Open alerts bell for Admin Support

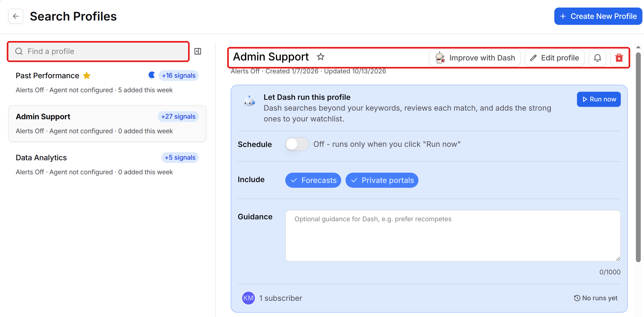pyautogui.click(x=598, y=58)
